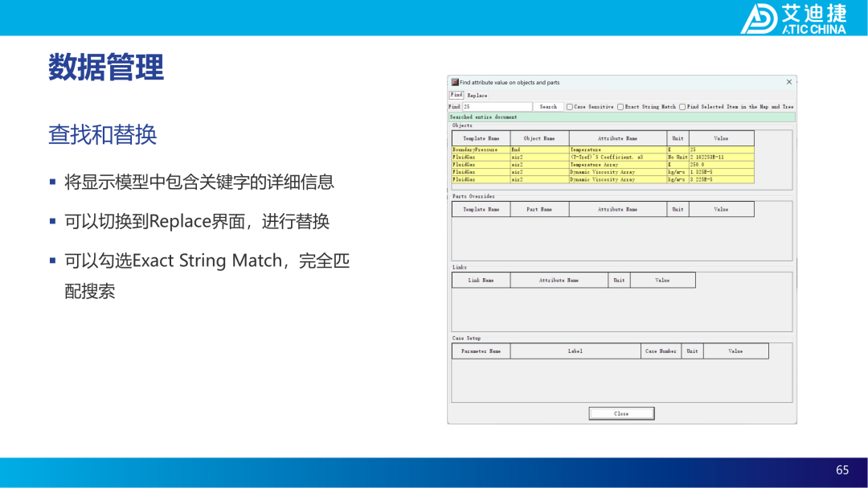Viewport: 868px width, 488px height.
Task: Switch to the Find tab
Action: point(457,96)
